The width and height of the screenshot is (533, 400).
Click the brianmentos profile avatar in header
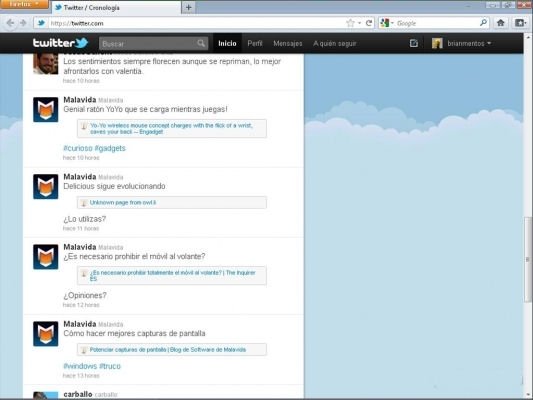tap(437, 43)
